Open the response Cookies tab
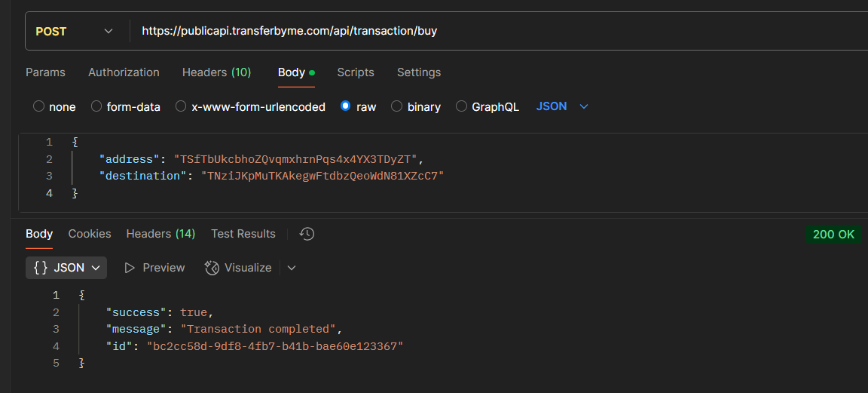The image size is (868, 393). [x=90, y=234]
